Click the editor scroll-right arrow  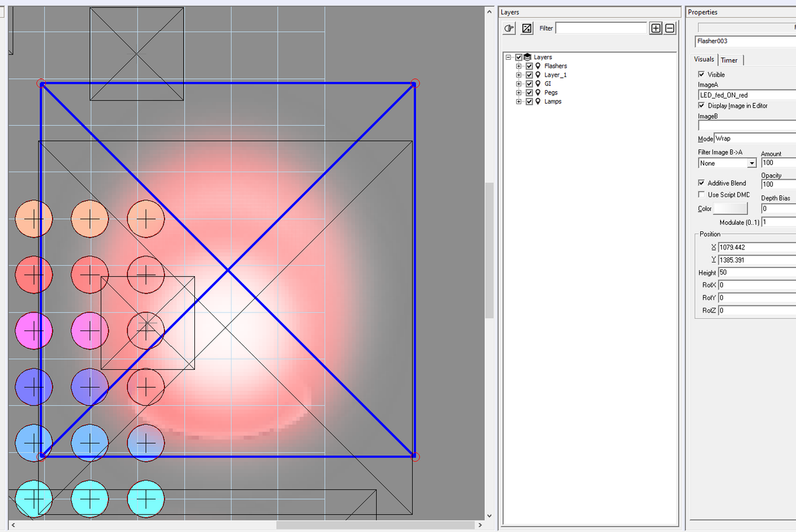tap(481, 525)
